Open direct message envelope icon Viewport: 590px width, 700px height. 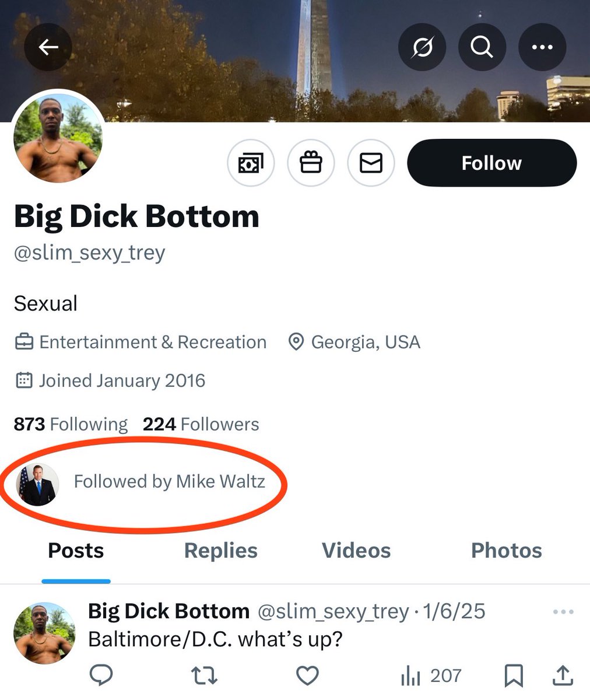(371, 163)
